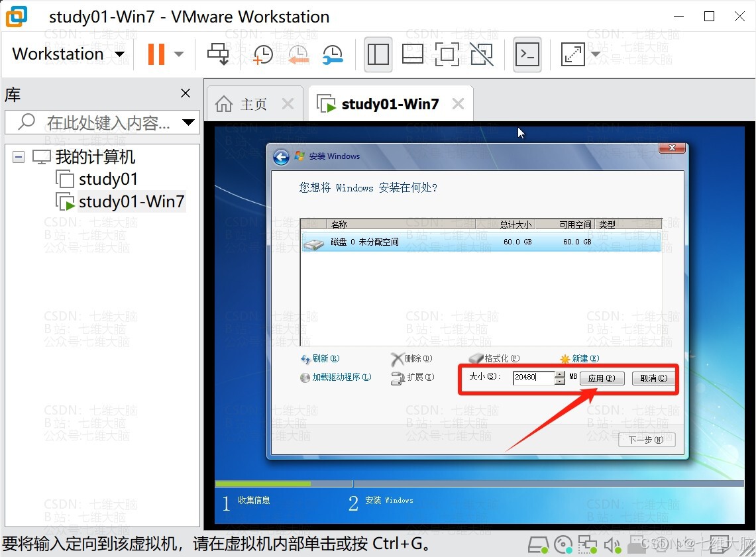Click the network adapter status icon

pos(588,545)
